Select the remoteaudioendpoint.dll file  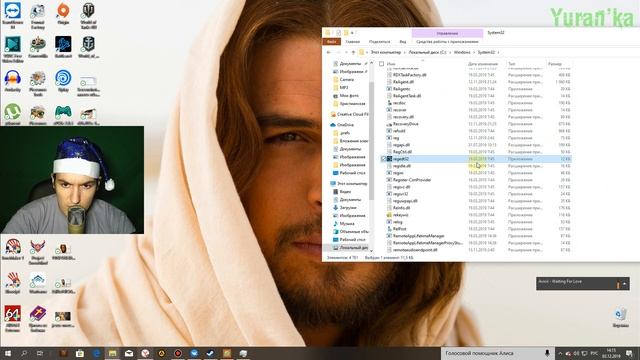(476, 250)
